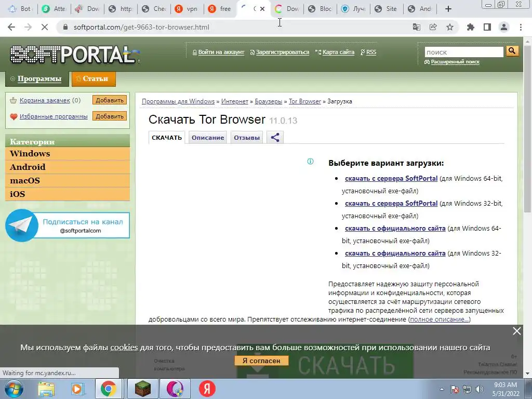Open a new browser tab
Screen dimensions: 532x399
tap(448, 9)
